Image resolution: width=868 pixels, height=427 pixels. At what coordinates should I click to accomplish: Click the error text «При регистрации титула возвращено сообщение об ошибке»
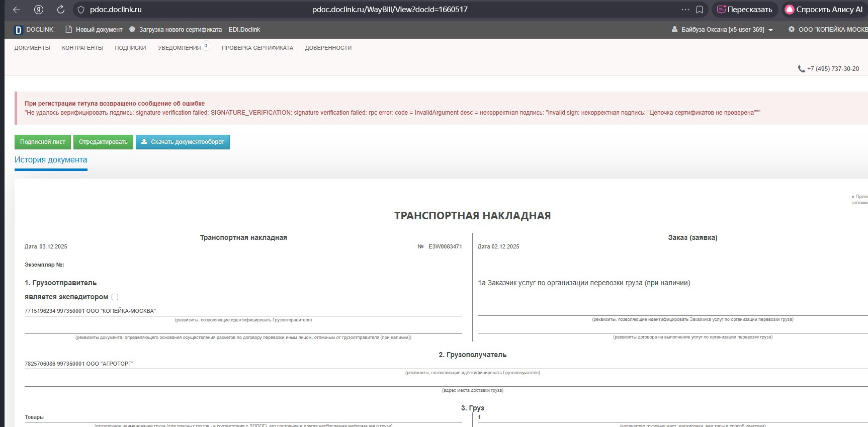115,104
